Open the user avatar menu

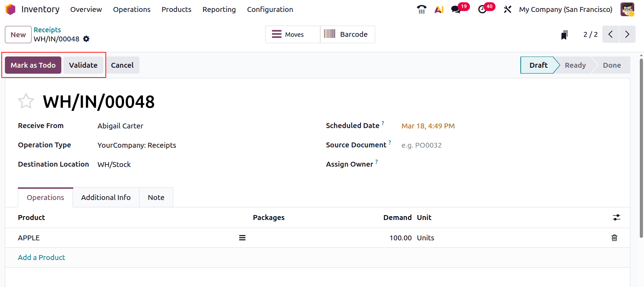coord(627,9)
